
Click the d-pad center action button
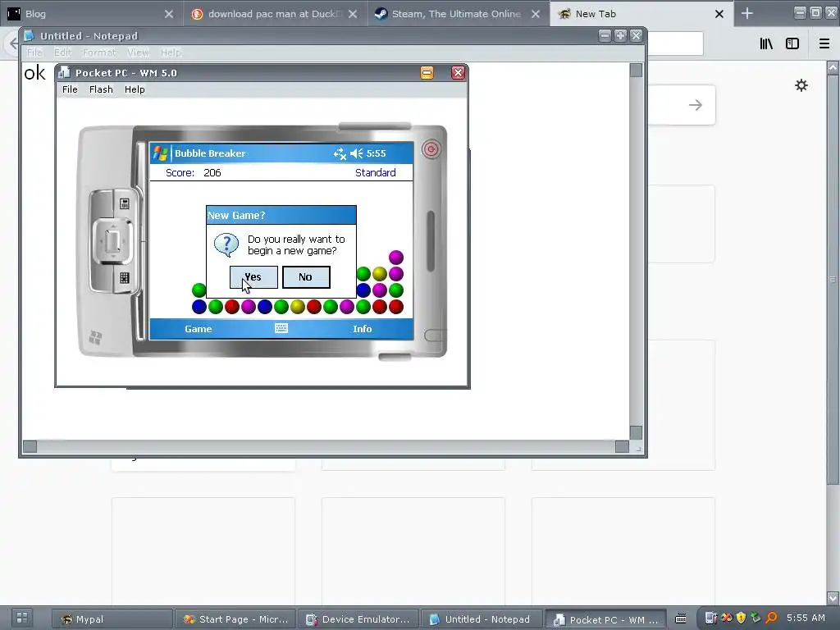coord(112,241)
